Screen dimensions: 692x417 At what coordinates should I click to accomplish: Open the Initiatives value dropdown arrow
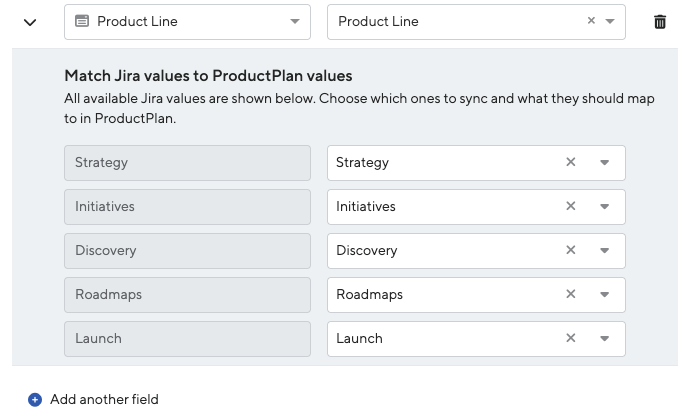(605, 207)
